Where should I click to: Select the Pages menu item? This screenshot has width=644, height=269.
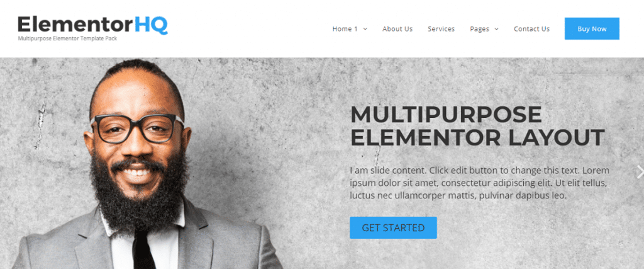479,29
